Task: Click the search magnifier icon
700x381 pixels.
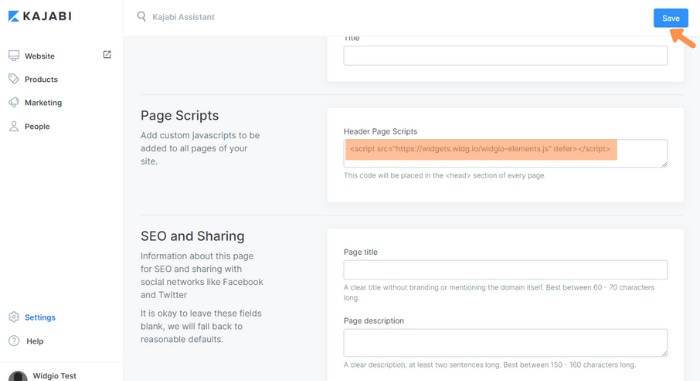Action: click(x=142, y=17)
